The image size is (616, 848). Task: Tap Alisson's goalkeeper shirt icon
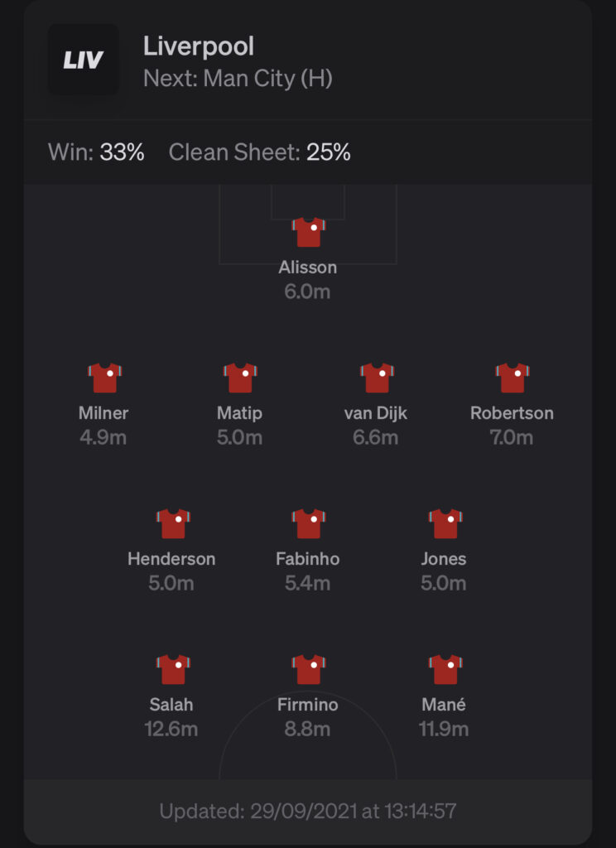tap(308, 233)
